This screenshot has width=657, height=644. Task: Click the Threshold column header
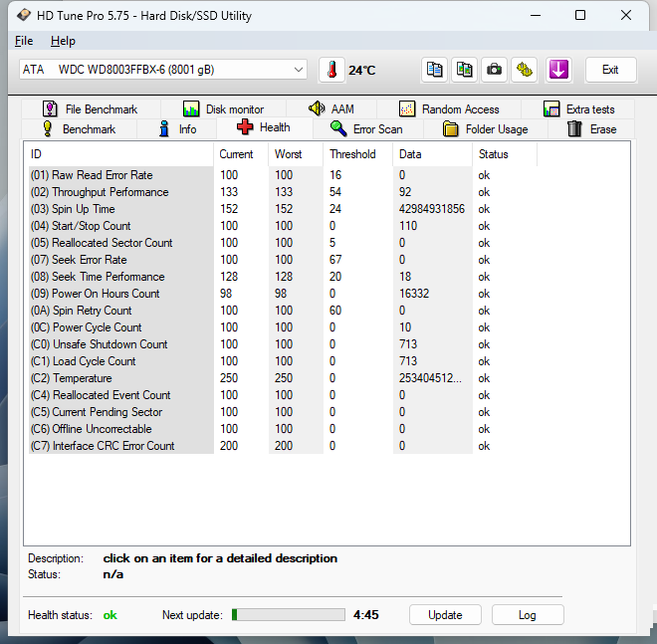[357, 154]
